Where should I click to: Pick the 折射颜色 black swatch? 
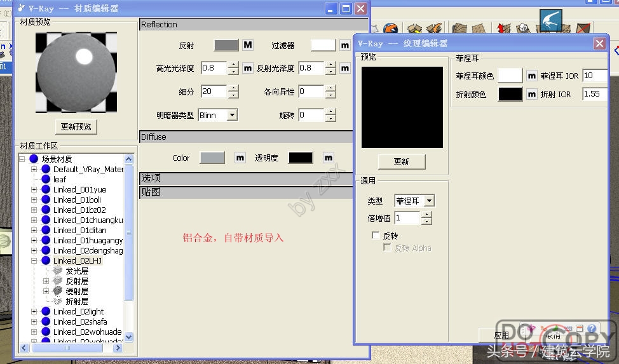tap(510, 94)
